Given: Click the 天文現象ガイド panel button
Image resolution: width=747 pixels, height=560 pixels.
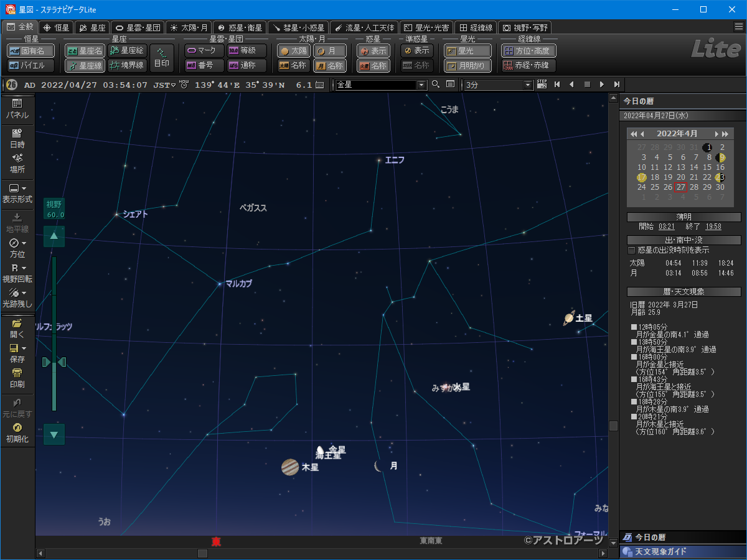Looking at the screenshot, I should click(683, 552).
